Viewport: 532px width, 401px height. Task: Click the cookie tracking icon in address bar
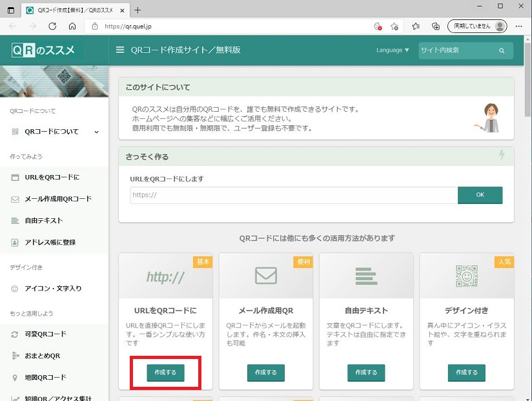coord(378,26)
